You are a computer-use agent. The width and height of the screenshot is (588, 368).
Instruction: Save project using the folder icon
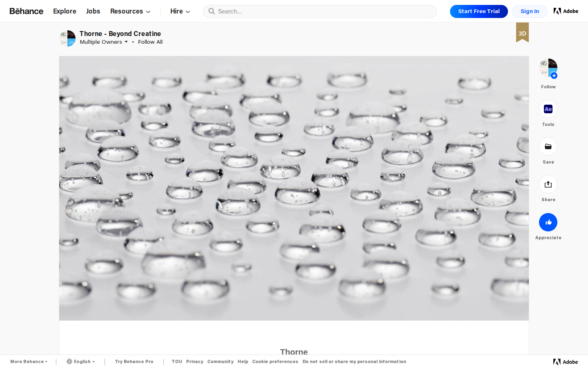pyautogui.click(x=548, y=147)
